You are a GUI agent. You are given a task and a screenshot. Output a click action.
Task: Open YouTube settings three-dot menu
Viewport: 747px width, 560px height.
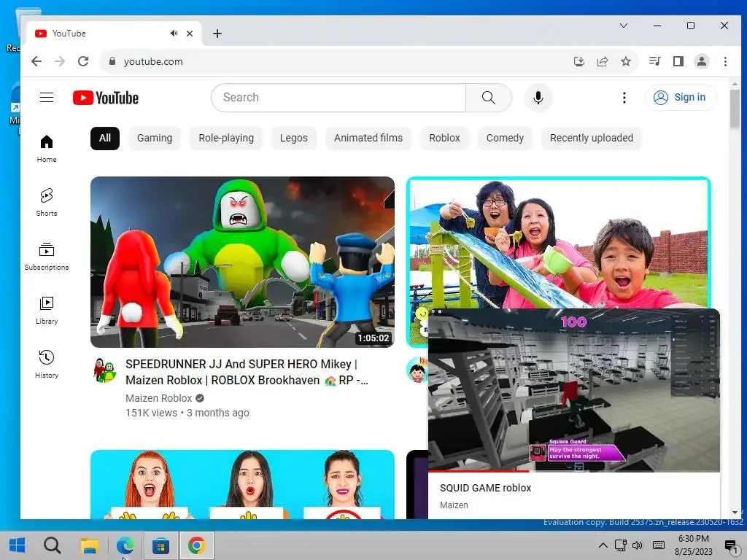pyautogui.click(x=624, y=98)
